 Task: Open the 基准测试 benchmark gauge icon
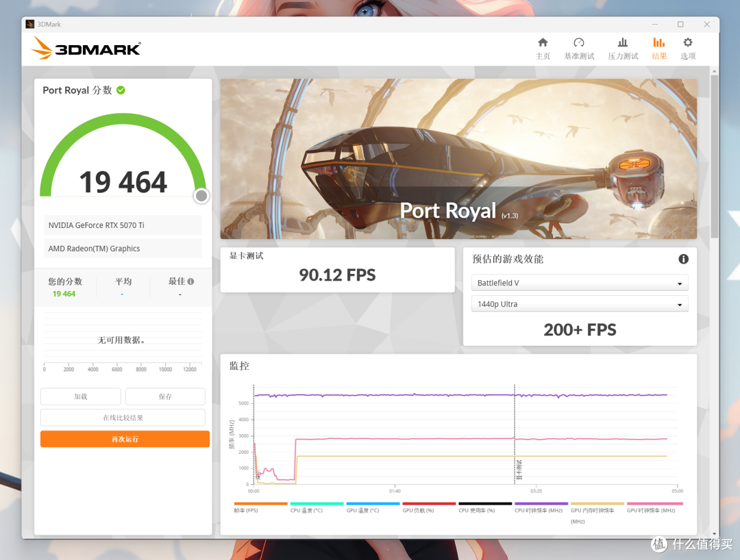[579, 49]
